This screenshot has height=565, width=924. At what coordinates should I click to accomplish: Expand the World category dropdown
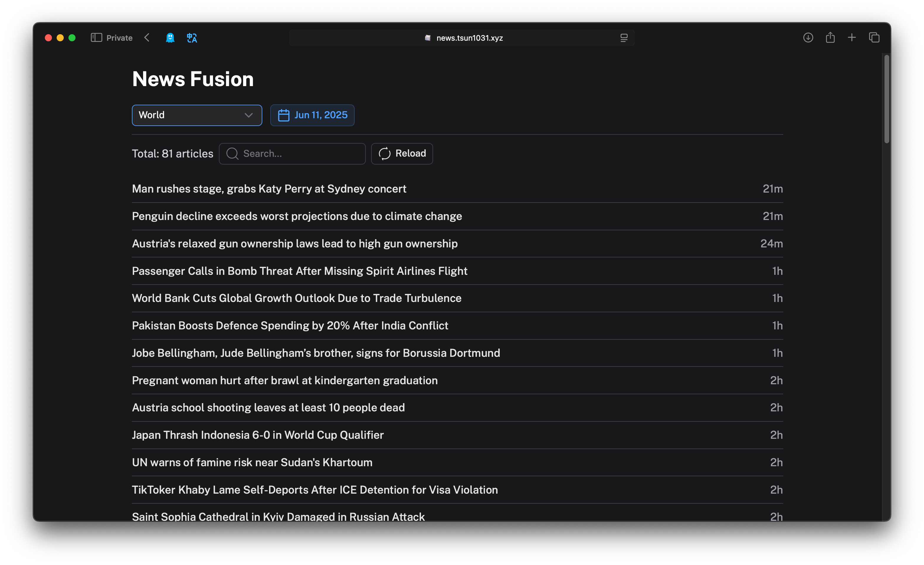pyautogui.click(x=196, y=115)
